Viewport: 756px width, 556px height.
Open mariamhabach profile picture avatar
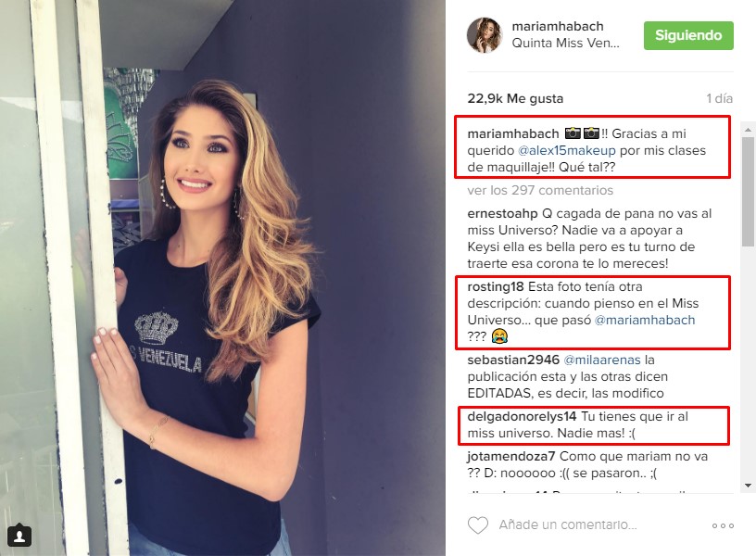click(485, 34)
